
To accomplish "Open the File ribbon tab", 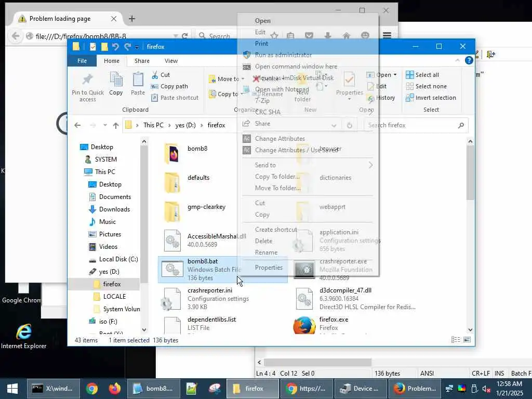I will coord(82,61).
